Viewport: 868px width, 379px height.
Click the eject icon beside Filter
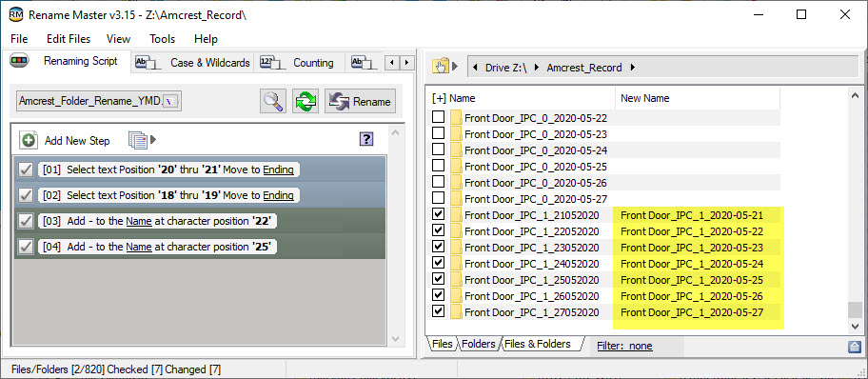[x=854, y=347]
